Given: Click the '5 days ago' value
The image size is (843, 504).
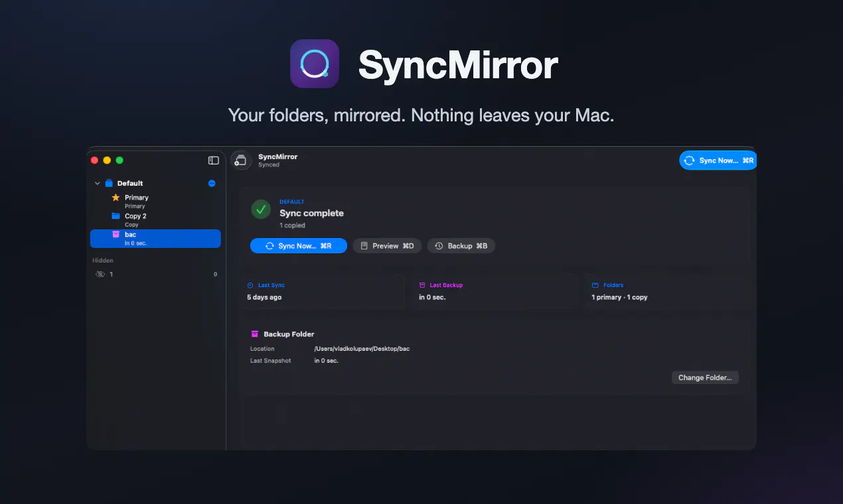Looking at the screenshot, I should (x=264, y=297).
